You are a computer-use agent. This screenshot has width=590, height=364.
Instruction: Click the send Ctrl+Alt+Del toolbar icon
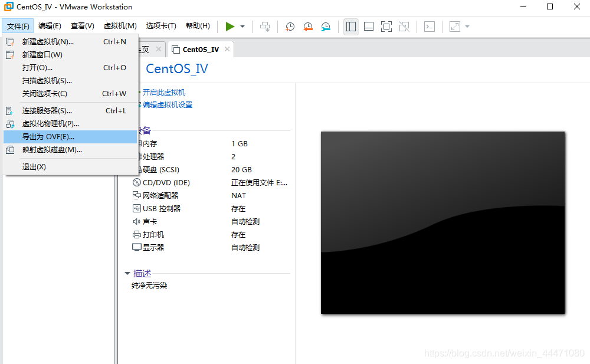click(x=265, y=27)
